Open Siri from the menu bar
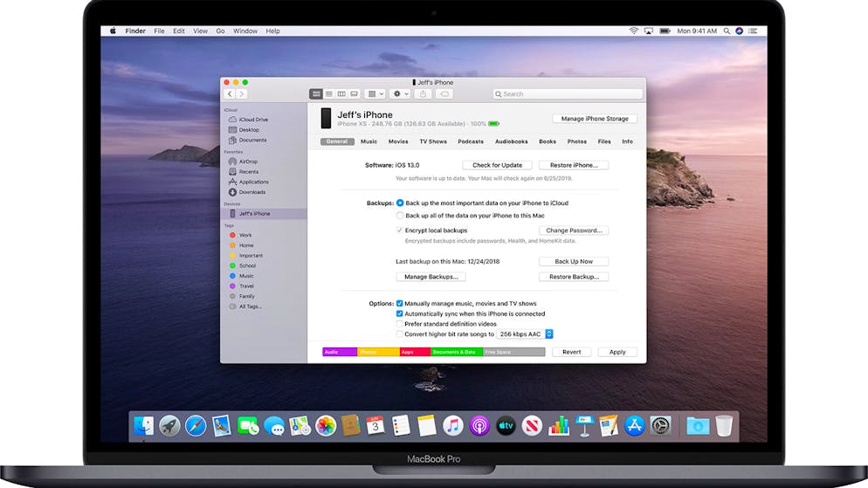This screenshot has height=488, width=868. 739,31
